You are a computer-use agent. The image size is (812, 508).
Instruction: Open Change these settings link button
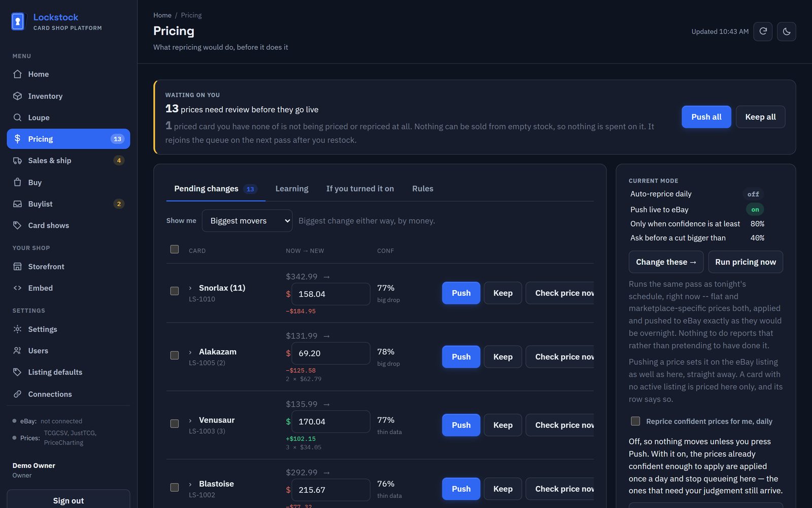click(666, 262)
